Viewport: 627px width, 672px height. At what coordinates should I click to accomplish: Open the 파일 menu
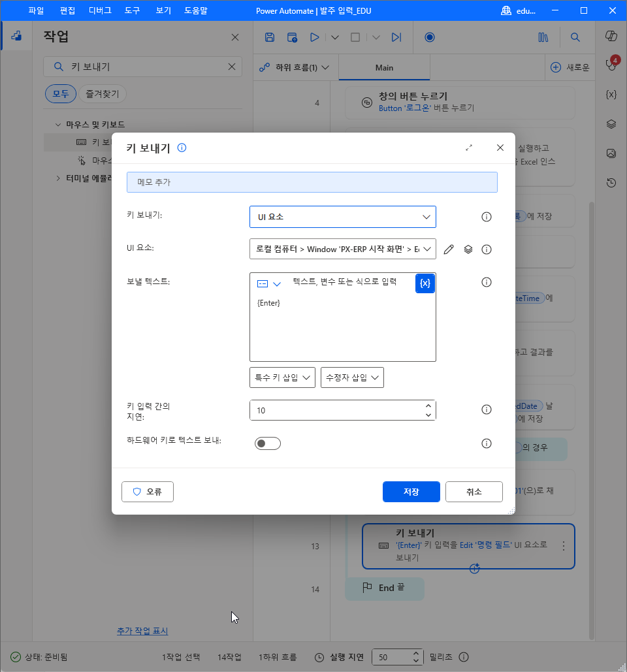(36, 10)
